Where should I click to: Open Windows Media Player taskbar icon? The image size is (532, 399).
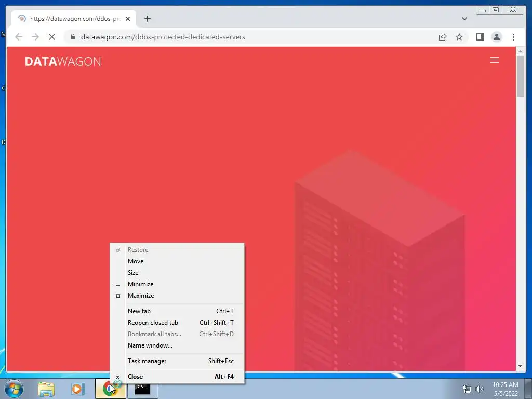[x=77, y=389]
